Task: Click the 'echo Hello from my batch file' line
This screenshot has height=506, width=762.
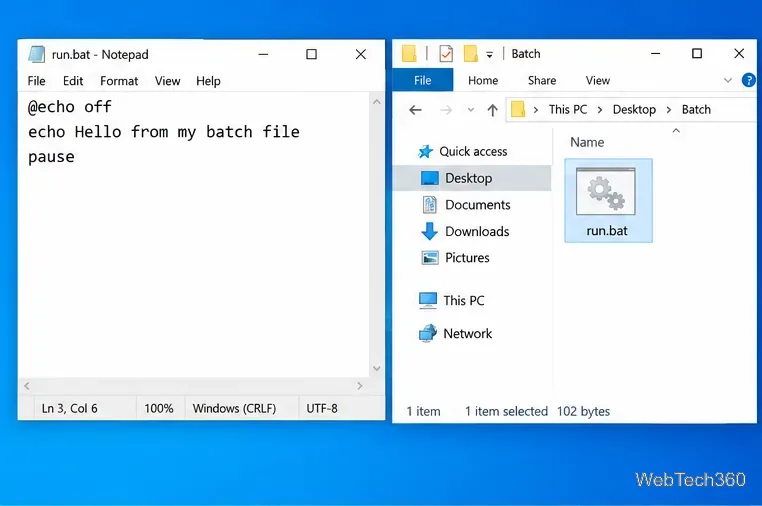Action: [164, 132]
